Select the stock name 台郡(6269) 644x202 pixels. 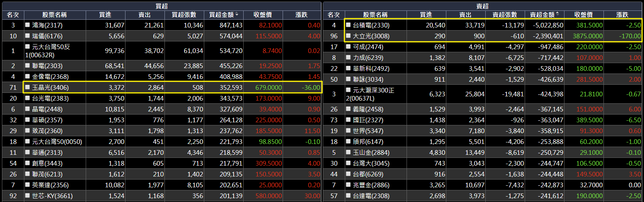click(x=368, y=174)
